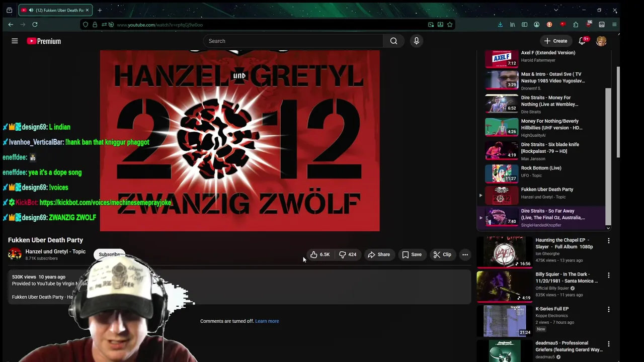The height and width of the screenshot is (362, 644).
Task: Toggle the browser sidebar icon
Action: tap(524, 25)
